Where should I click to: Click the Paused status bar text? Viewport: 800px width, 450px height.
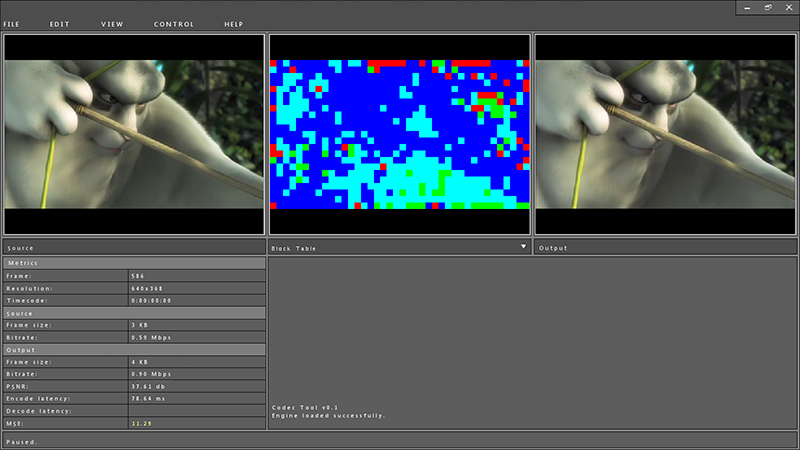(21, 442)
